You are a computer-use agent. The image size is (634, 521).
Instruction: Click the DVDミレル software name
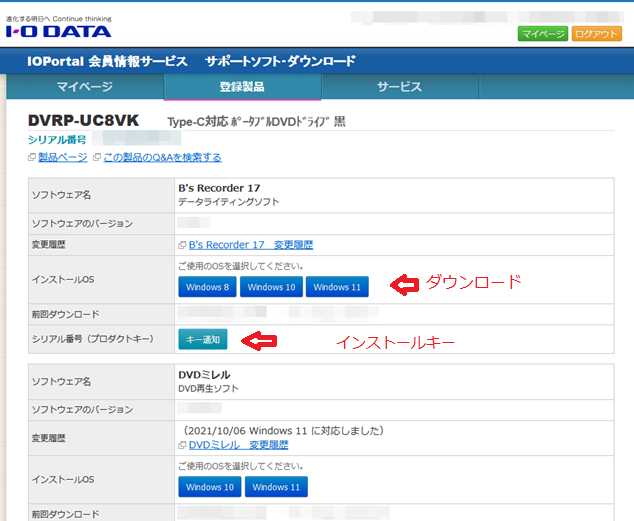pyautogui.click(x=204, y=375)
